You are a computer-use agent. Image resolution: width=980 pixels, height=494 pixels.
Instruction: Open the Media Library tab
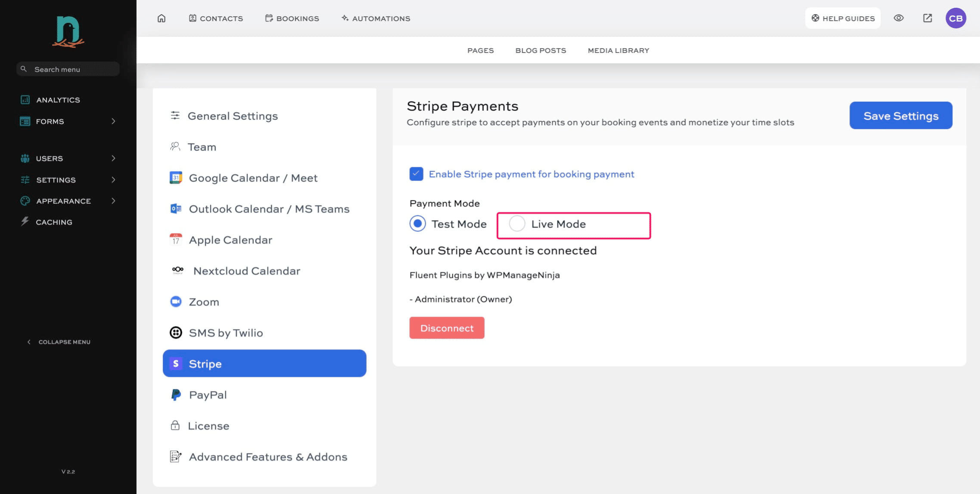618,50
